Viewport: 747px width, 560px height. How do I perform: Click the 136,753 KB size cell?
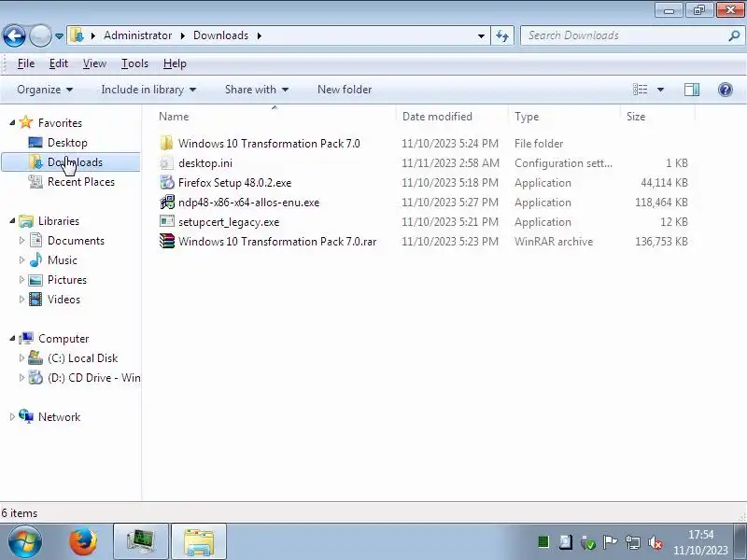[661, 242]
